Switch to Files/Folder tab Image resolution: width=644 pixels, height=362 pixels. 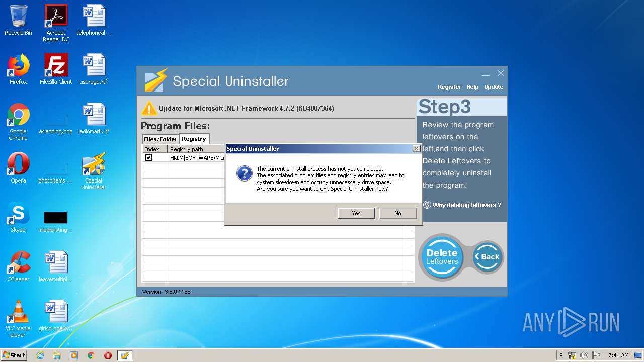[160, 139]
